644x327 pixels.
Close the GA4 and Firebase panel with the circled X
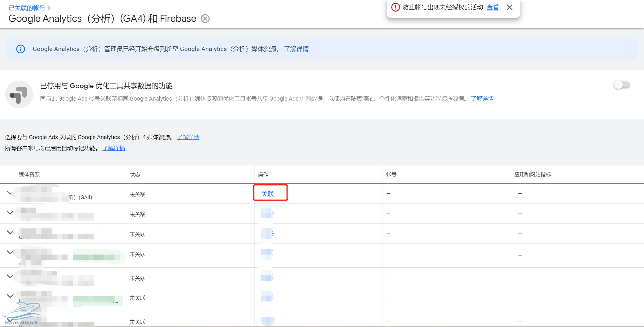205,19
